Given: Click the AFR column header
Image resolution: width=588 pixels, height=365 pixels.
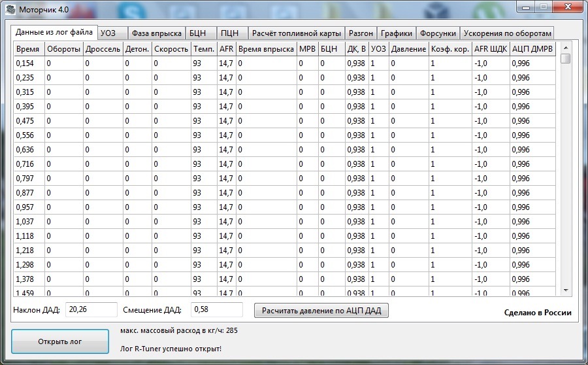Looking at the screenshot, I should 227,49.
